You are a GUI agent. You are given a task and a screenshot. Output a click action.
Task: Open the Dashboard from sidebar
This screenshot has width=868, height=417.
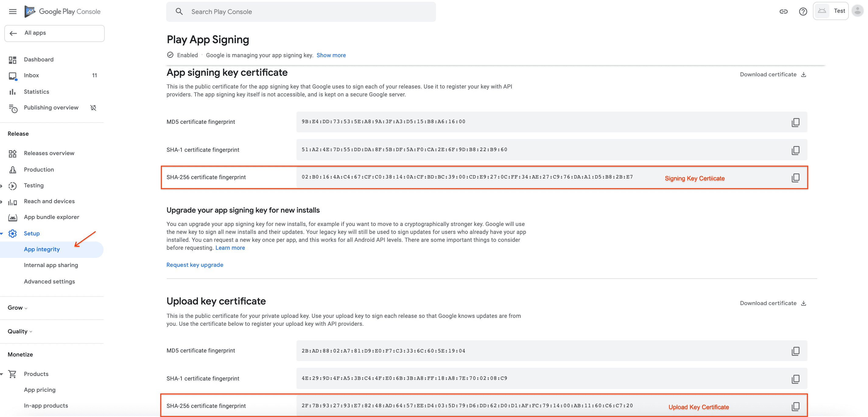coord(38,59)
